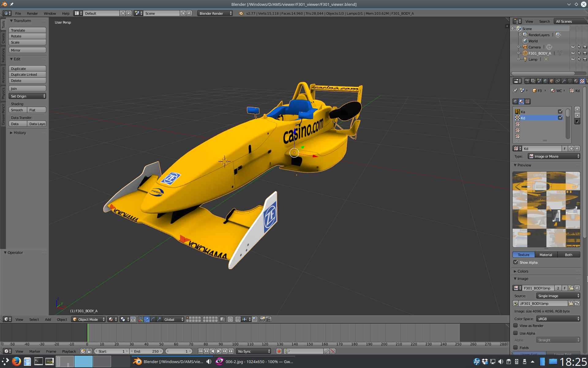588x368 pixels.
Task: Uncheck the Show Alpha checkbox
Action: (516, 262)
